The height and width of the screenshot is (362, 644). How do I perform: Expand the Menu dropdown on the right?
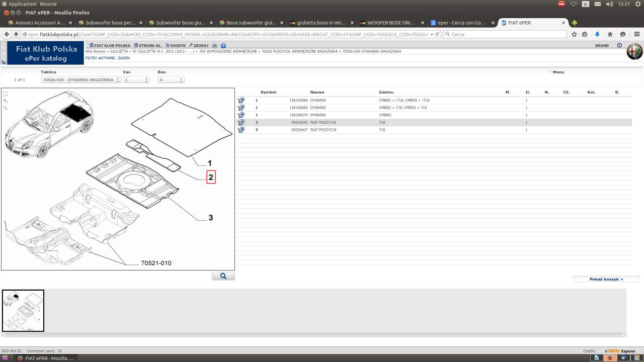(556, 72)
